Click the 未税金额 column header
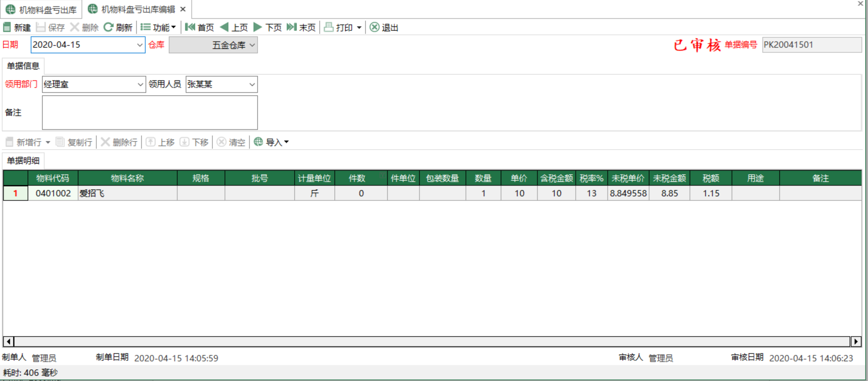The height and width of the screenshot is (381, 868). pos(669,178)
